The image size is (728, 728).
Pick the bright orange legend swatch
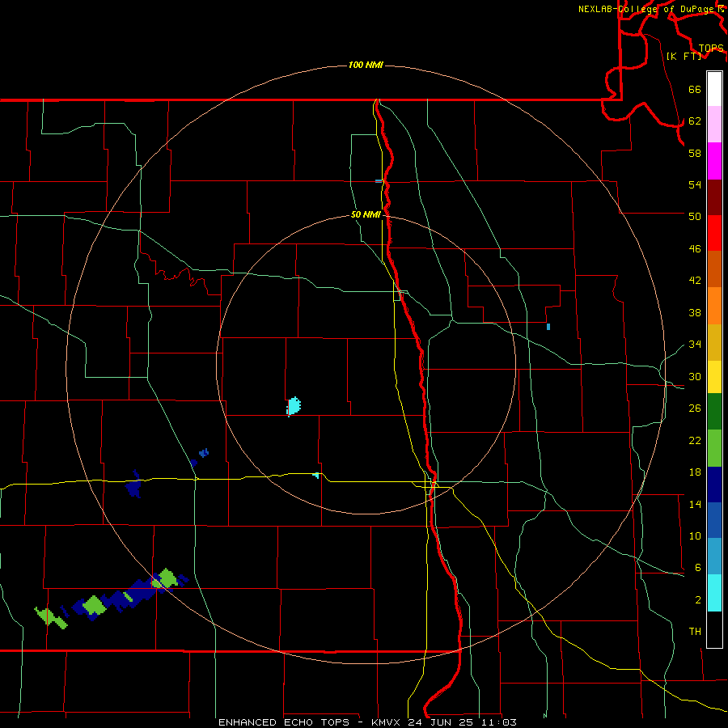click(x=714, y=306)
